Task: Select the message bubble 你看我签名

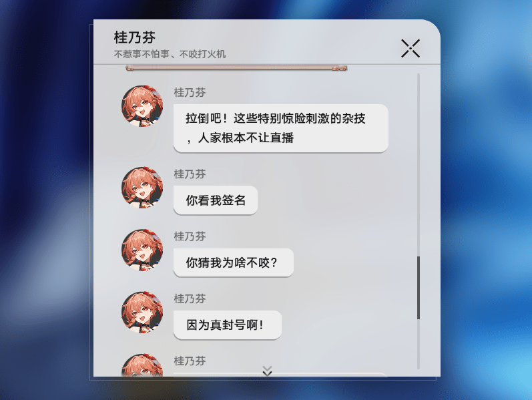Action: [216, 200]
